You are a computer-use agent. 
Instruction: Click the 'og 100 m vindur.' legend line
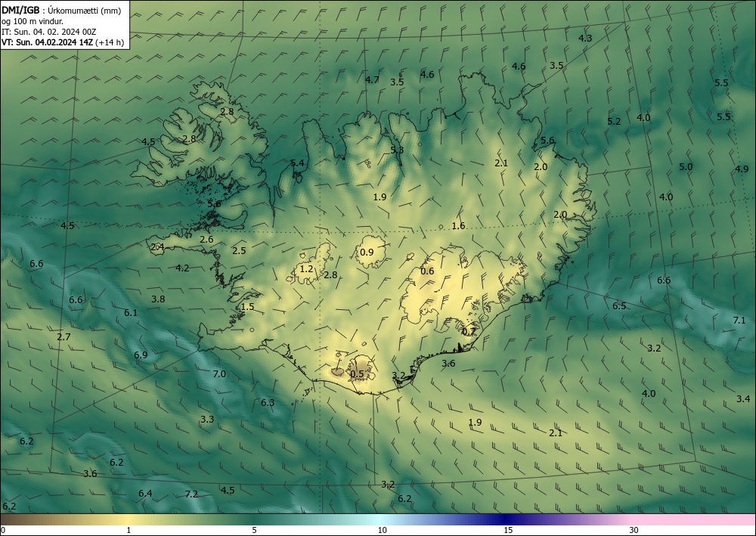32,21
